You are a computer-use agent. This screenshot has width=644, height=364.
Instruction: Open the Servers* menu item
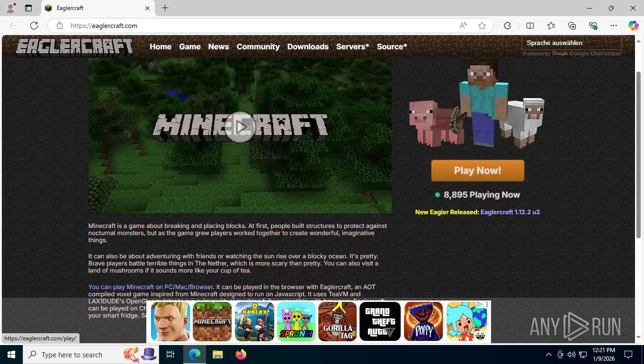click(x=352, y=46)
